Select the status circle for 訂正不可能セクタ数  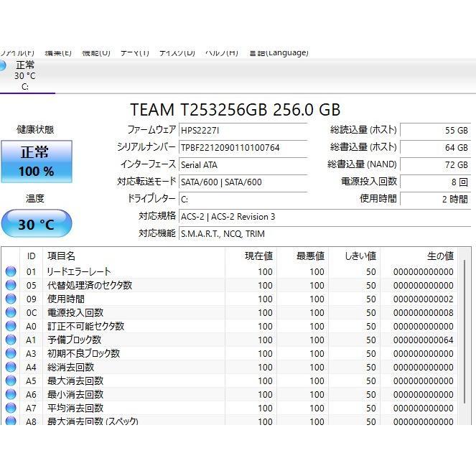pos(10,326)
